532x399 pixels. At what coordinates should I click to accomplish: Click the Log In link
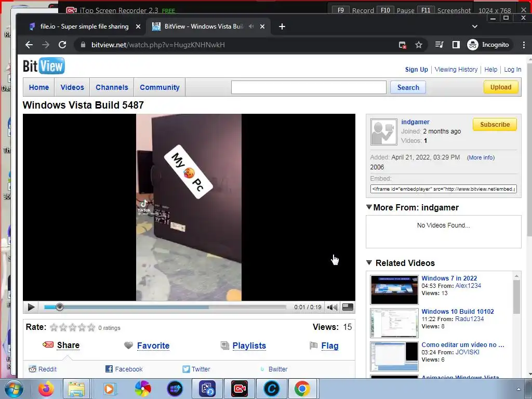[512, 69]
